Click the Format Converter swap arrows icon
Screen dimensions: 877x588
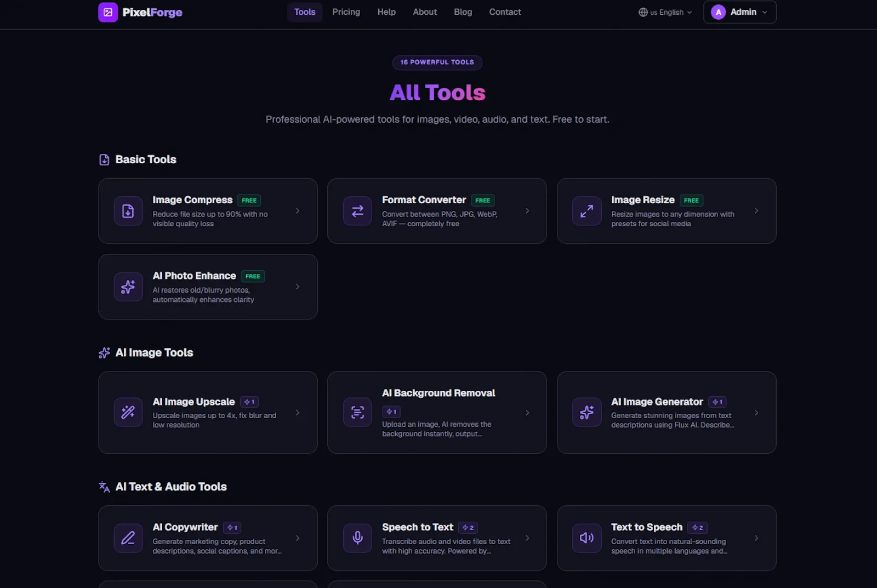point(357,211)
